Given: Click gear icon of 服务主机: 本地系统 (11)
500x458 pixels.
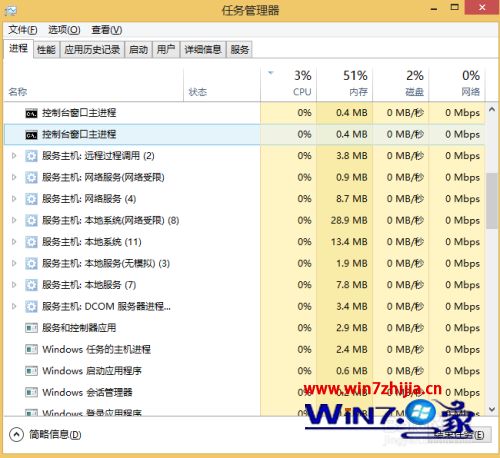Looking at the screenshot, I should coord(31,242).
